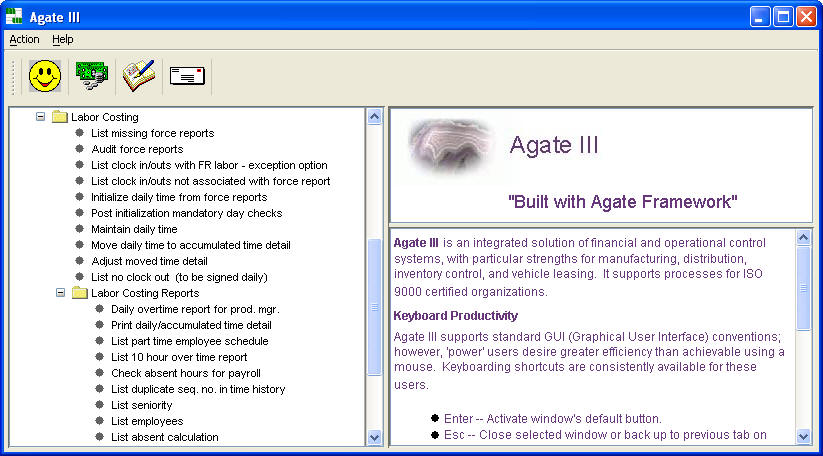Select List 10 hour over time report
Image resolution: width=823 pixels, height=456 pixels.
pyautogui.click(x=179, y=357)
